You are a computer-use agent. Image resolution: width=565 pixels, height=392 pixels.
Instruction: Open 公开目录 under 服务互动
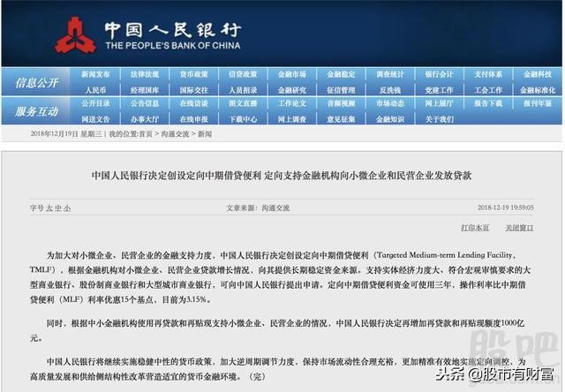[95, 104]
